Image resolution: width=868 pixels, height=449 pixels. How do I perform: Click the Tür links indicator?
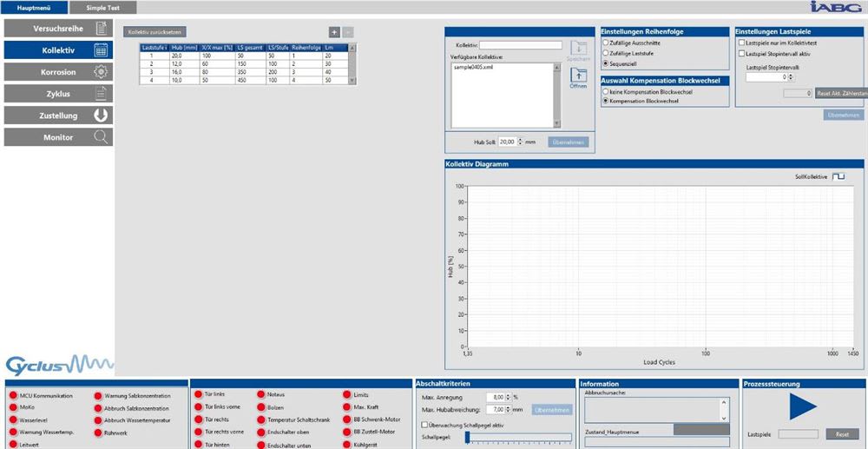click(198, 394)
